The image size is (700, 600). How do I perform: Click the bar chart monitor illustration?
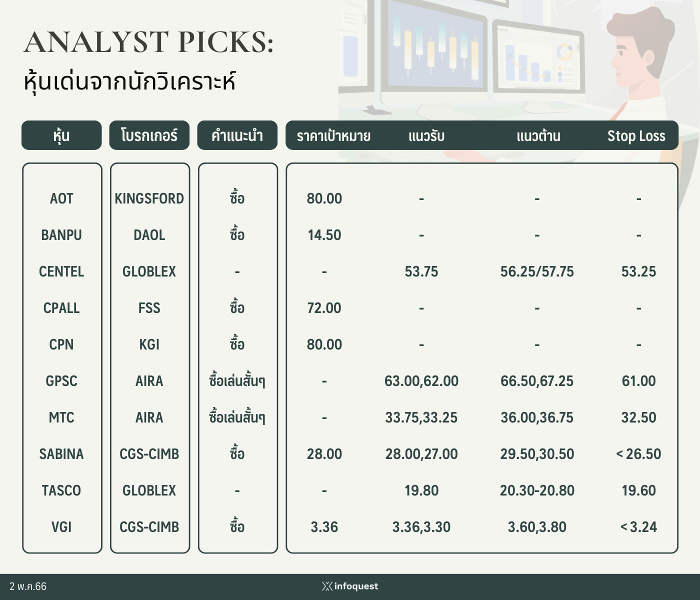click(x=538, y=60)
